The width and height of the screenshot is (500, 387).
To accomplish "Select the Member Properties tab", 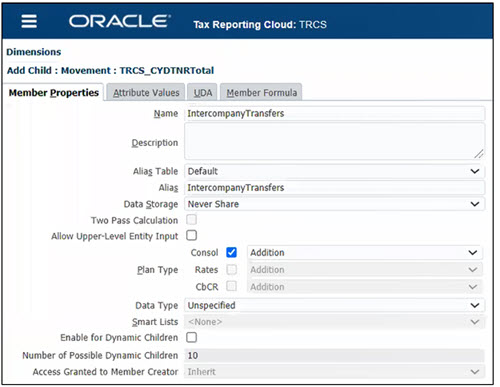I will (54, 93).
